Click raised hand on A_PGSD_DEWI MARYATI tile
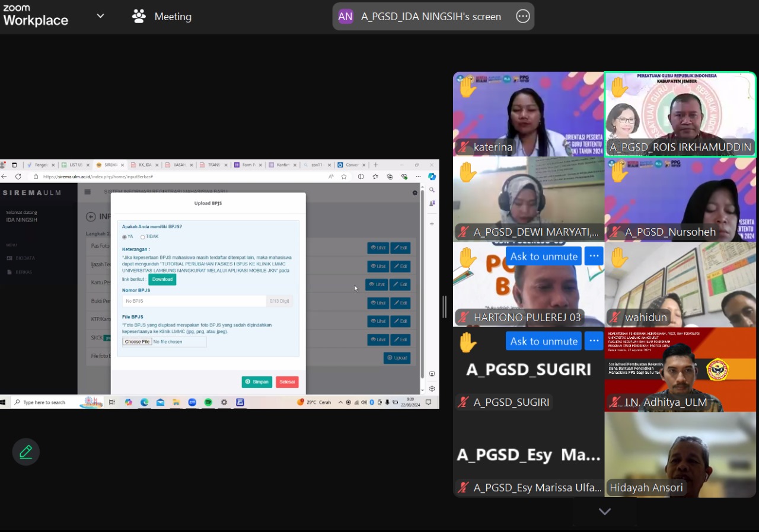Screen dimensions: 759x532 pyautogui.click(x=467, y=172)
